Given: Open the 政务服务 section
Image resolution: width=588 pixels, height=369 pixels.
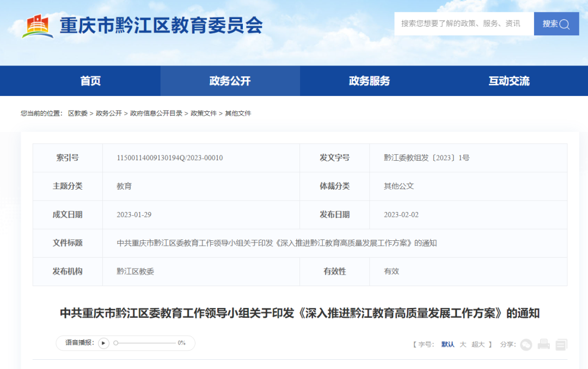Looking at the screenshot, I should tap(369, 81).
